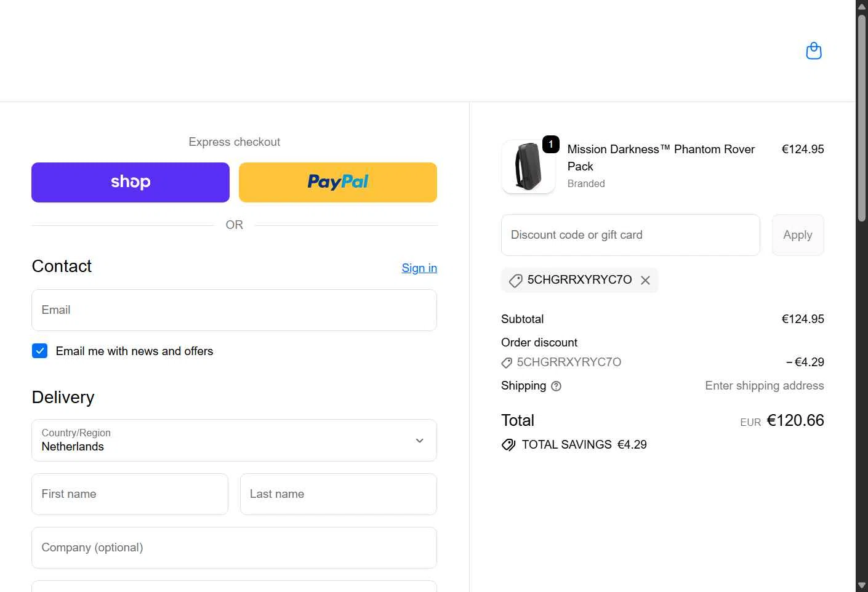Viewport: 868px width, 592px height.
Task: Uncheck Email me with news and offers
Action: (x=39, y=351)
